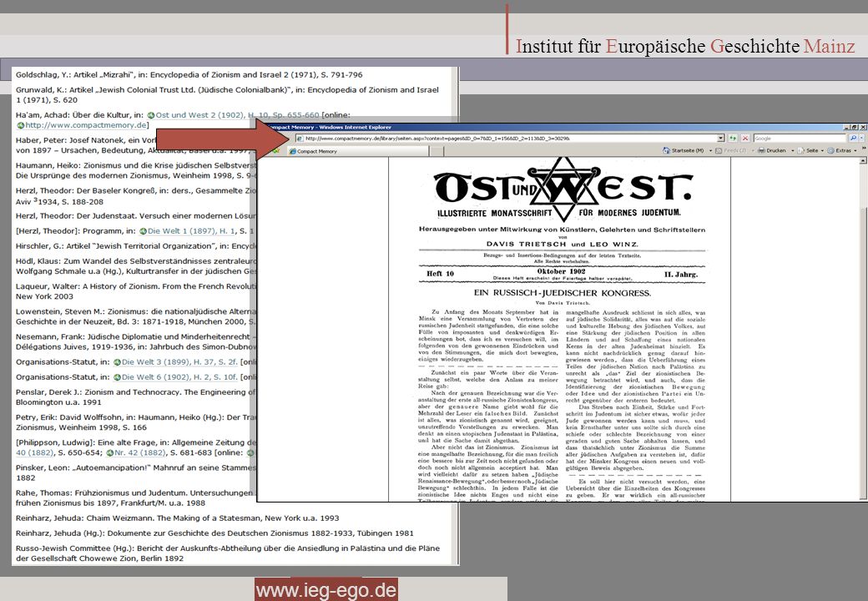Open the 40 (1882) link in Philippson entry
Screen dimensions: 868x601
click(34, 452)
